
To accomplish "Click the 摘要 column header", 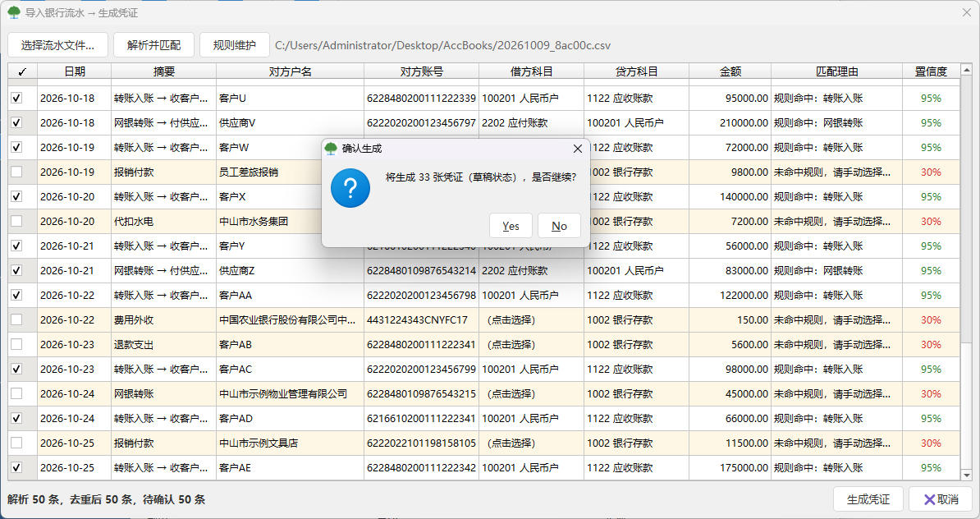I will point(164,71).
